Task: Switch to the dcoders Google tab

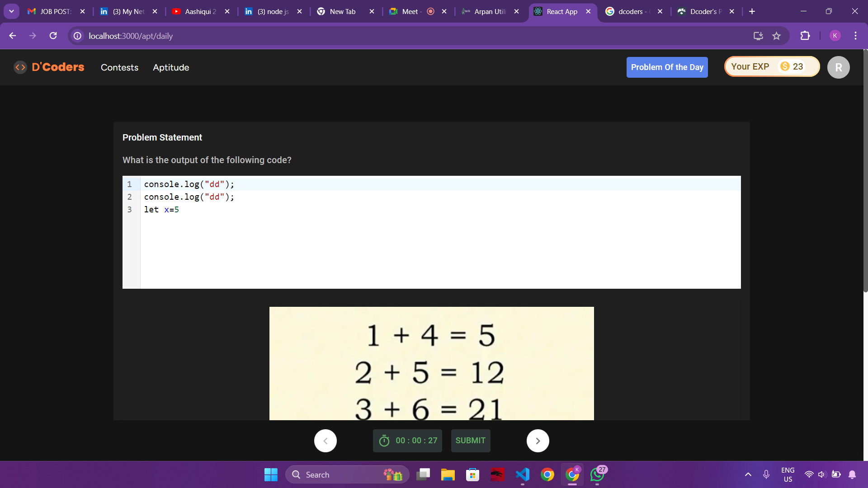Action: [630, 11]
